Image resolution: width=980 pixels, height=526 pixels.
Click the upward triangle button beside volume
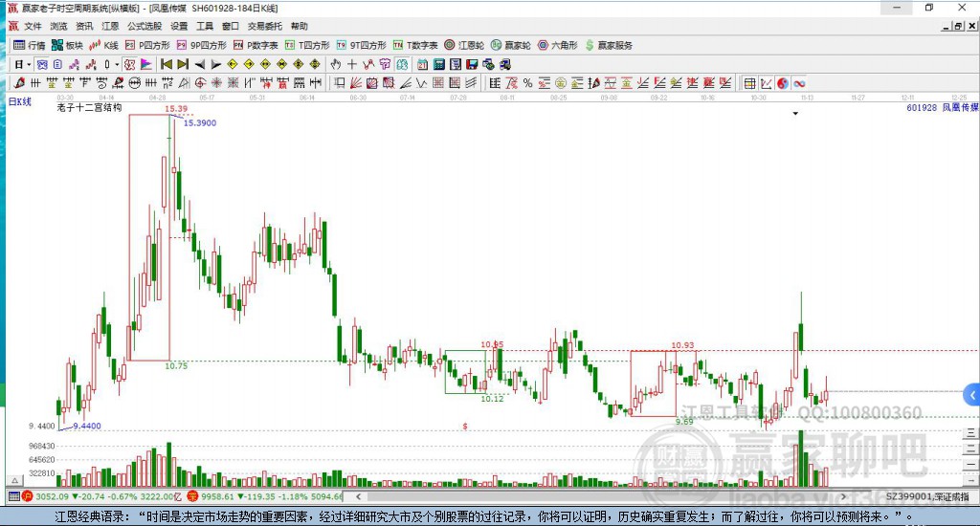click(14, 480)
